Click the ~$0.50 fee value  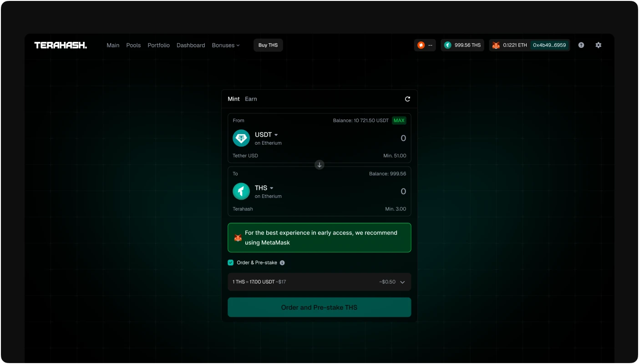point(387,282)
